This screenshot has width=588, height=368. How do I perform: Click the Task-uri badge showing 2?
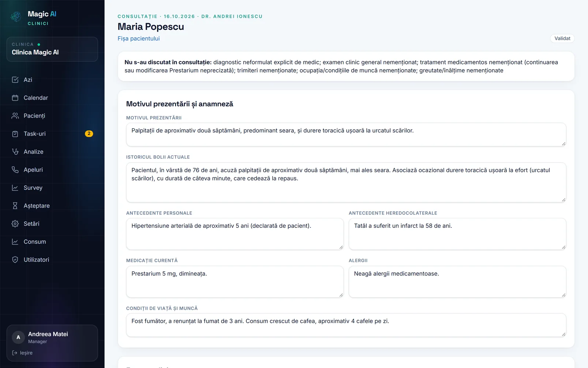point(89,134)
